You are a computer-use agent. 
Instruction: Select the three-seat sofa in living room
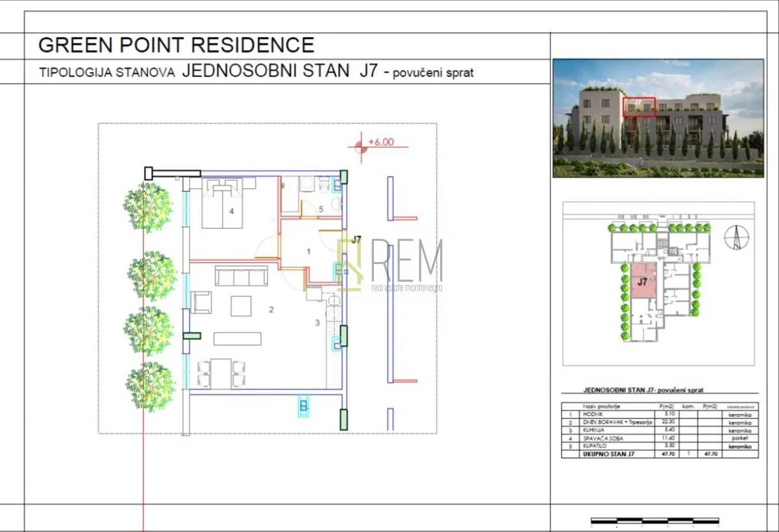point(241,276)
